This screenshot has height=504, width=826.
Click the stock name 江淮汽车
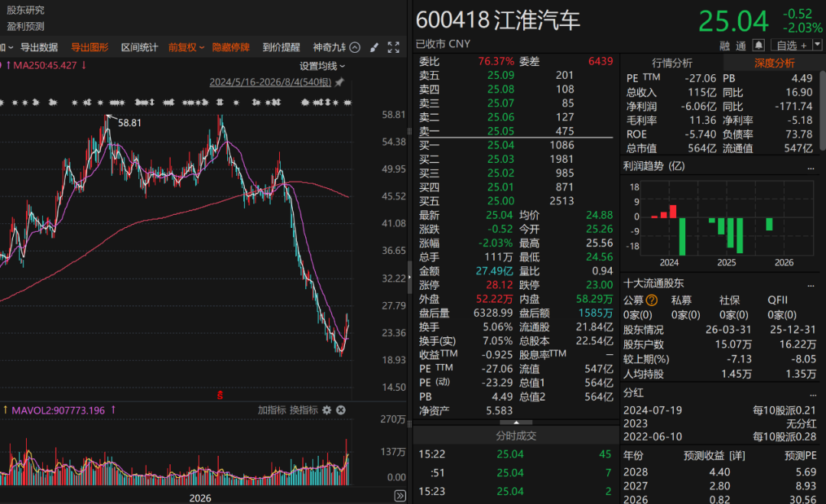(x=538, y=20)
